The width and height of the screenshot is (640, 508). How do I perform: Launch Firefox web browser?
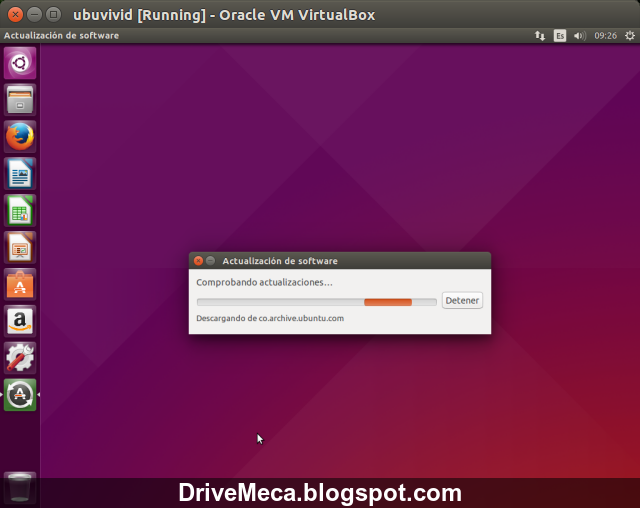point(20,137)
